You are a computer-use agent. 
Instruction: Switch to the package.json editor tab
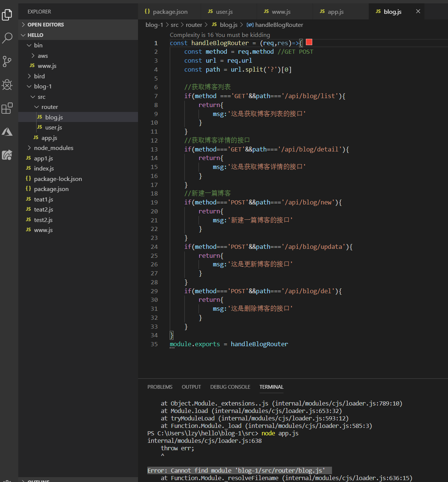pos(170,12)
